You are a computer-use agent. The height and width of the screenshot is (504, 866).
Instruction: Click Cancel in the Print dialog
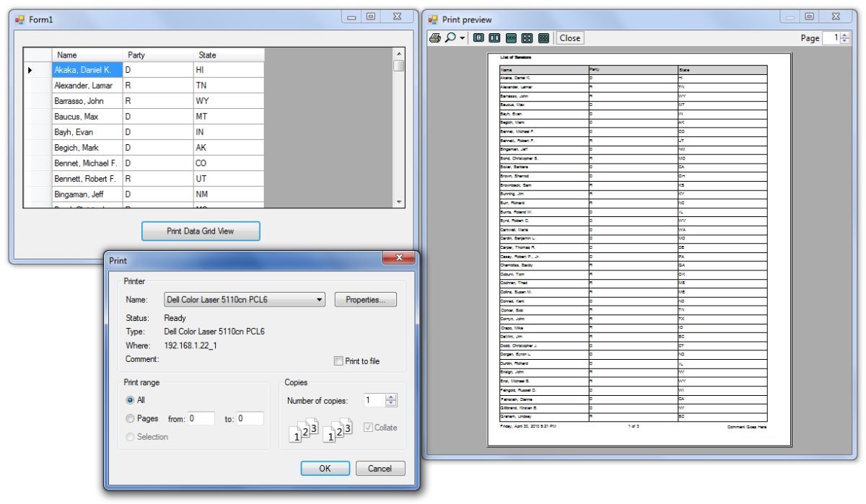(380, 469)
